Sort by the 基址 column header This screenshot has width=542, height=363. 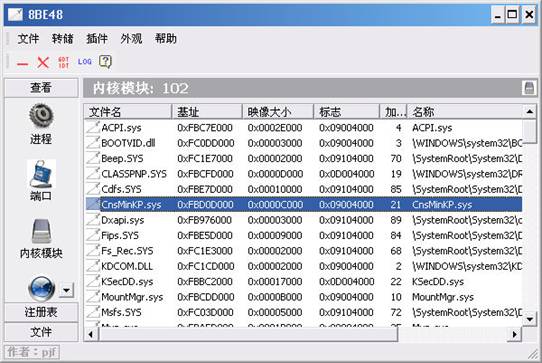(207, 112)
